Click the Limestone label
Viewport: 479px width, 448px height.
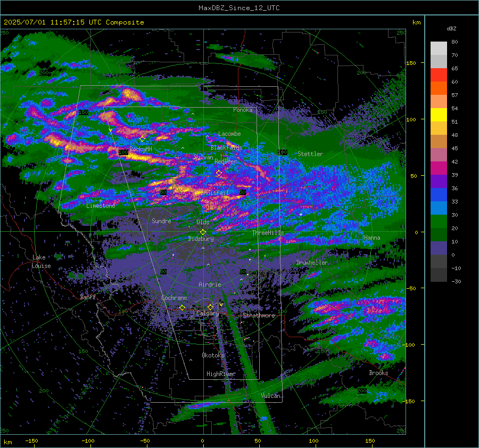[101, 206]
